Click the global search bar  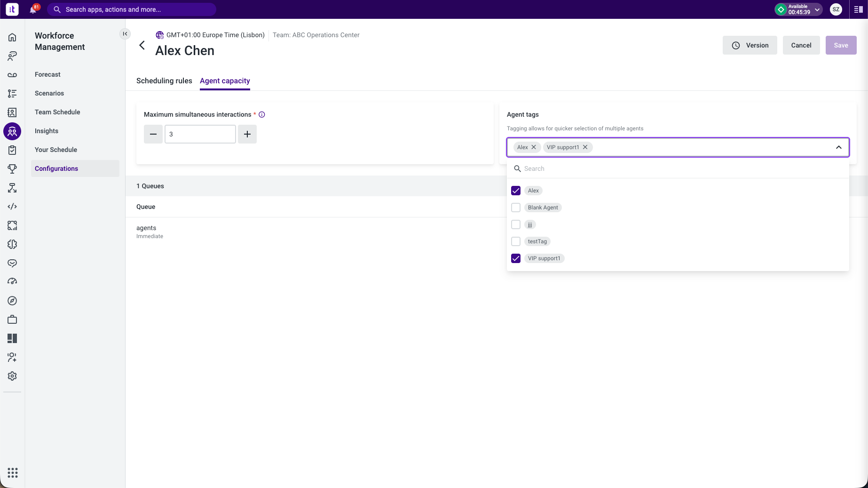point(132,9)
